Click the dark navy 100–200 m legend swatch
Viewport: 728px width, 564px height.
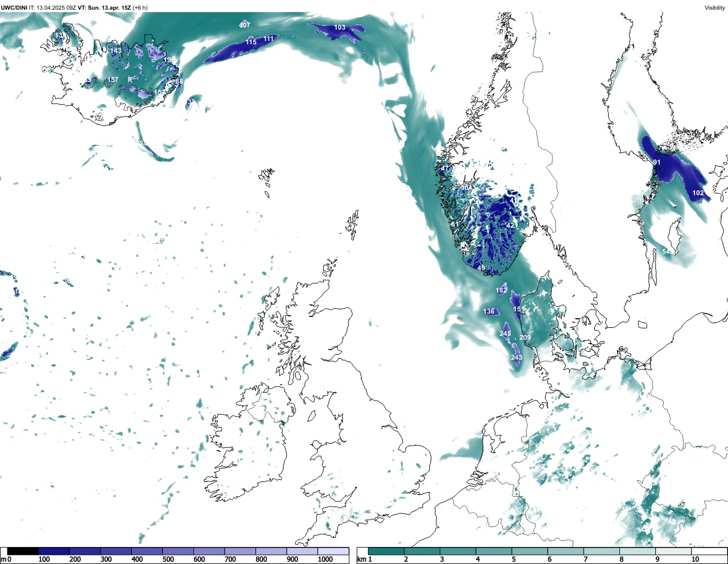point(54,551)
